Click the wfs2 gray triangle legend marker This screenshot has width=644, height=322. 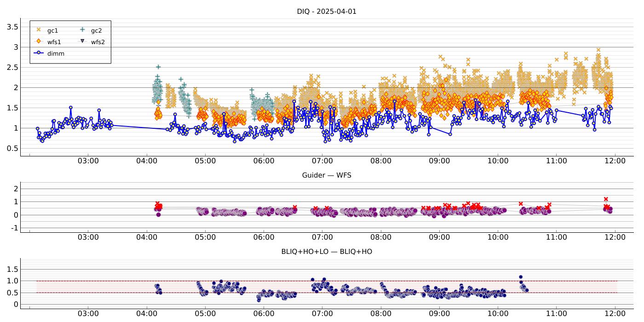coord(82,41)
